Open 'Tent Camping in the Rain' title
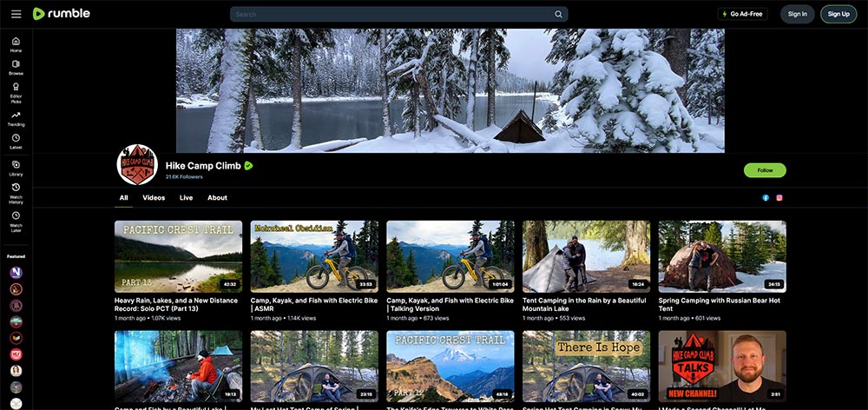This screenshot has width=868, height=410. [584, 304]
